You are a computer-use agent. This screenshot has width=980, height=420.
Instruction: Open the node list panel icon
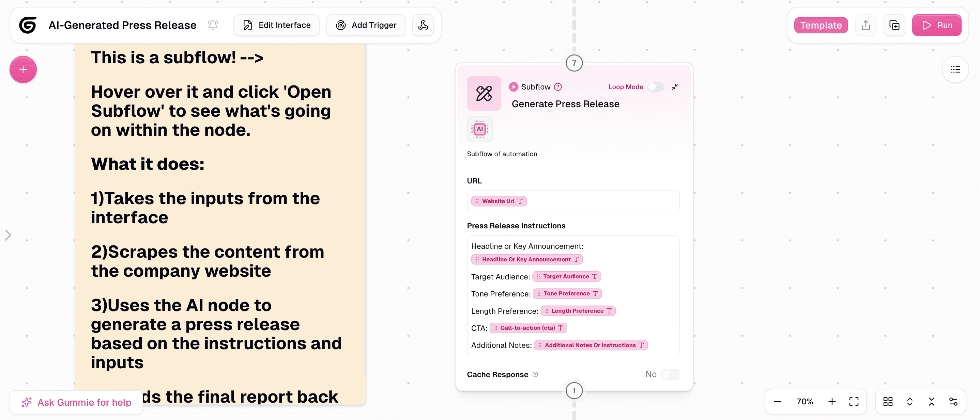(x=955, y=69)
